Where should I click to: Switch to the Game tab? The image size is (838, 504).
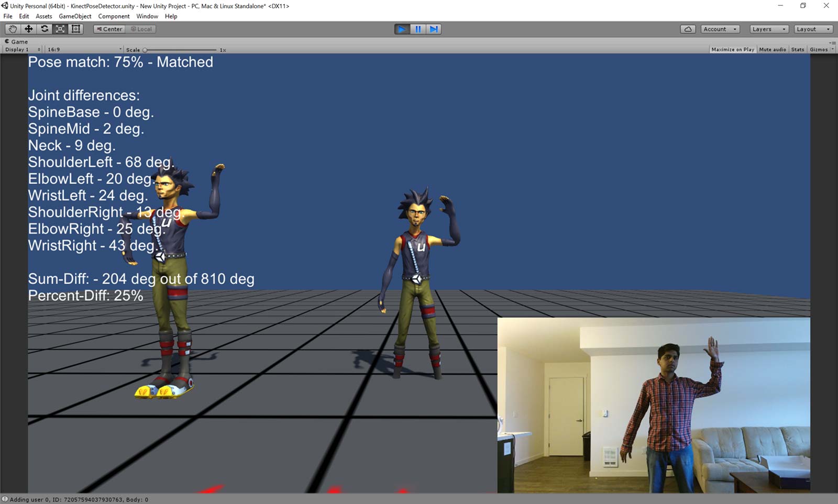(16, 41)
